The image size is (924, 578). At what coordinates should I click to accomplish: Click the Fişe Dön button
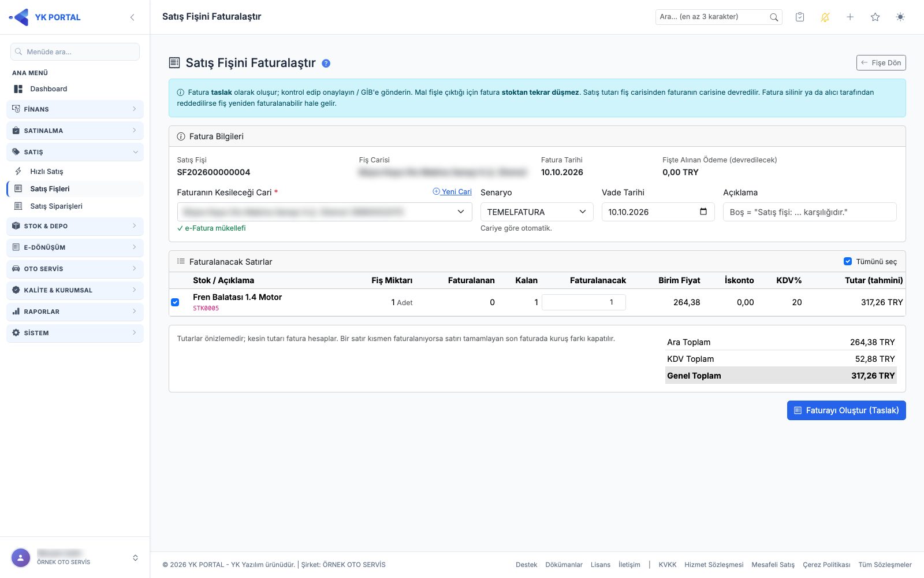coord(881,62)
